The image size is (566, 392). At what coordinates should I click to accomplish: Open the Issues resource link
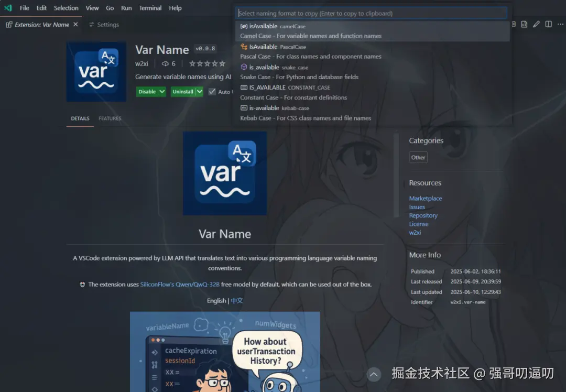[417, 207]
